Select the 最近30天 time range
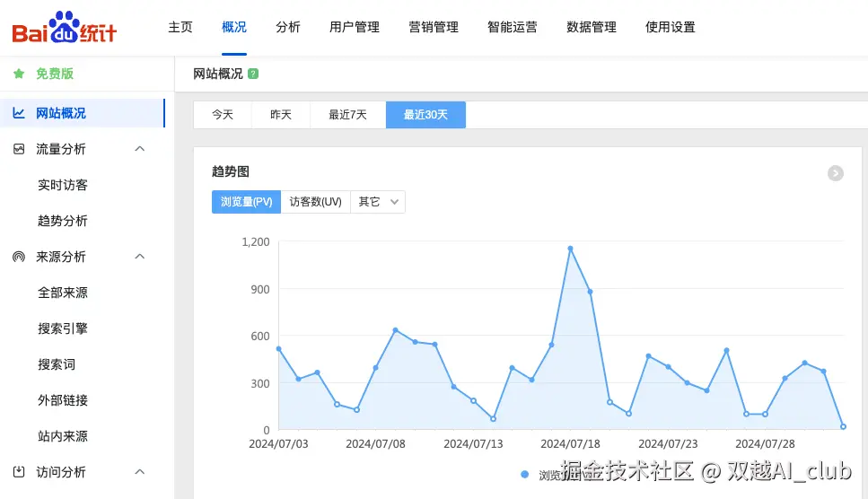This screenshot has width=868, height=499. (x=425, y=115)
